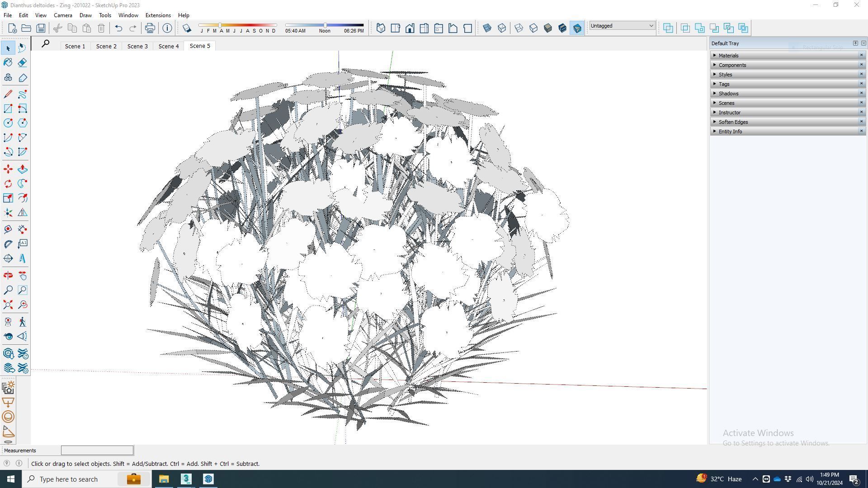Switch to Front view house icon
Image resolution: width=868 pixels, height=488 pixels.
pos(410,28)
